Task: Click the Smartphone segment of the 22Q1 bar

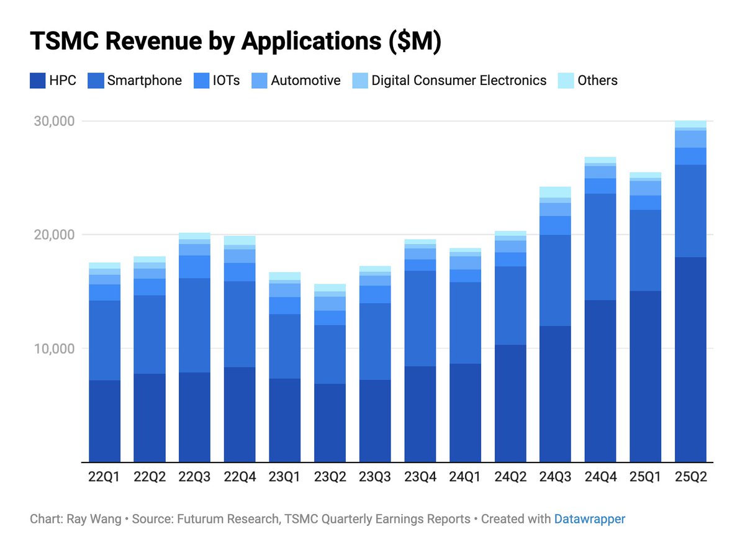Action: click(105, 341)
